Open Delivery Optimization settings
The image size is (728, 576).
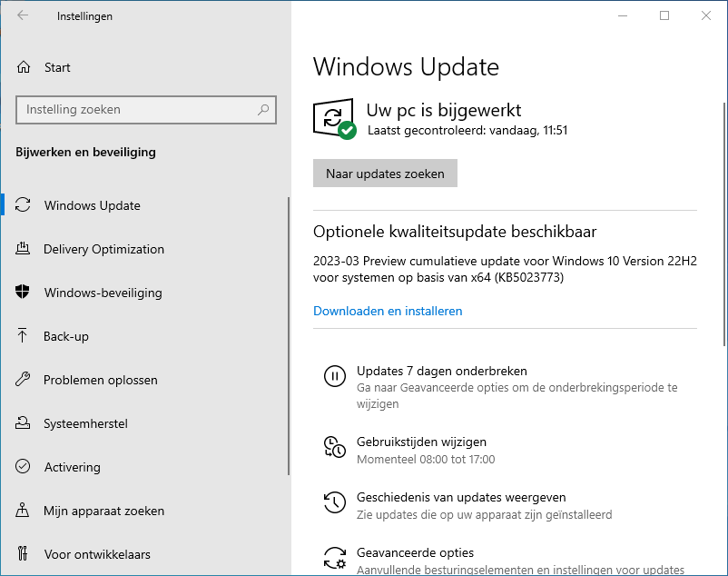103,249
